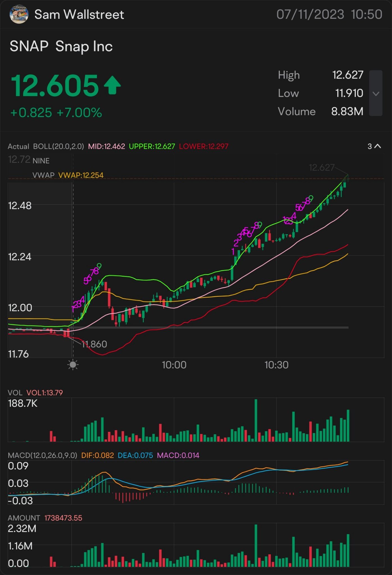
Task: Collapse indicator list with the '3' chevron
Action: (x=374, y=146)
